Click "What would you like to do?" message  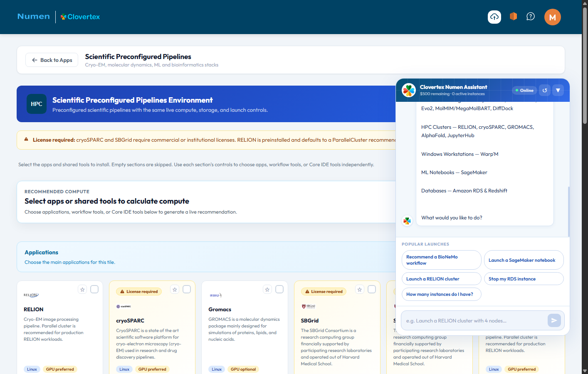[x=452, y=217]
